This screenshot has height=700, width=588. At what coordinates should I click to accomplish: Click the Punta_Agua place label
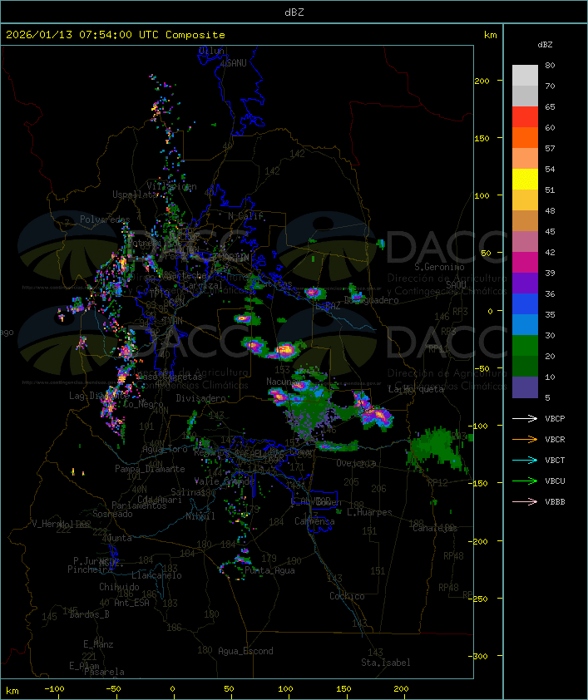(269, 570)
